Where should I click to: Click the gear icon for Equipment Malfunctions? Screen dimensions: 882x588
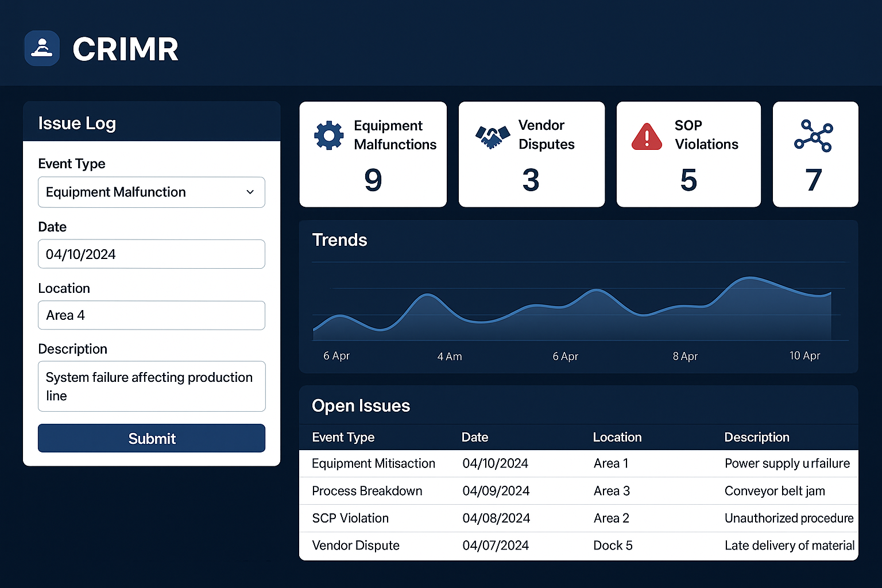click(329, 136)
